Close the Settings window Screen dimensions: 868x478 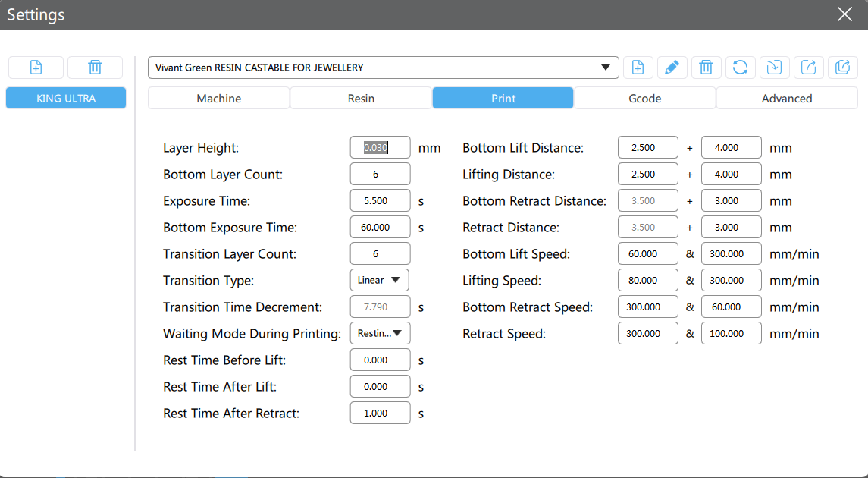(844, 14)
